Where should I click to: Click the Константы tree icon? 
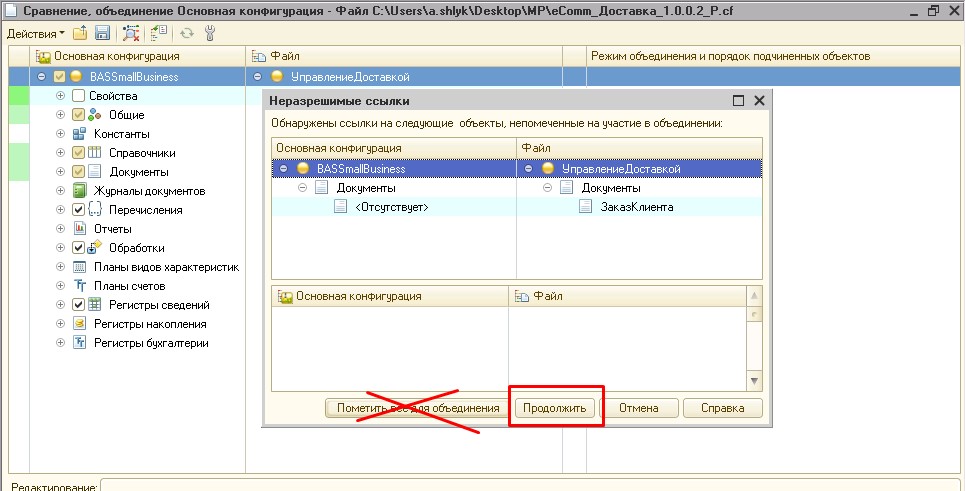tap(80, 134)
